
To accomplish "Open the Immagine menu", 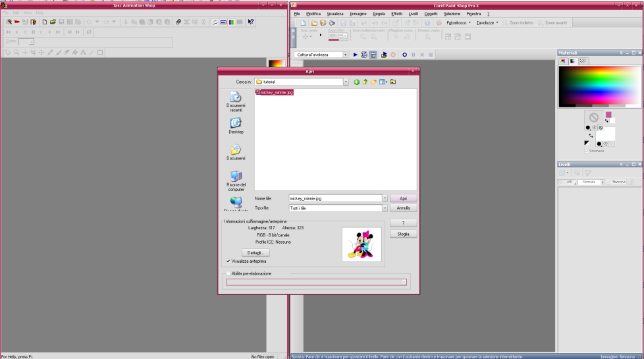I will click(358, 14).
